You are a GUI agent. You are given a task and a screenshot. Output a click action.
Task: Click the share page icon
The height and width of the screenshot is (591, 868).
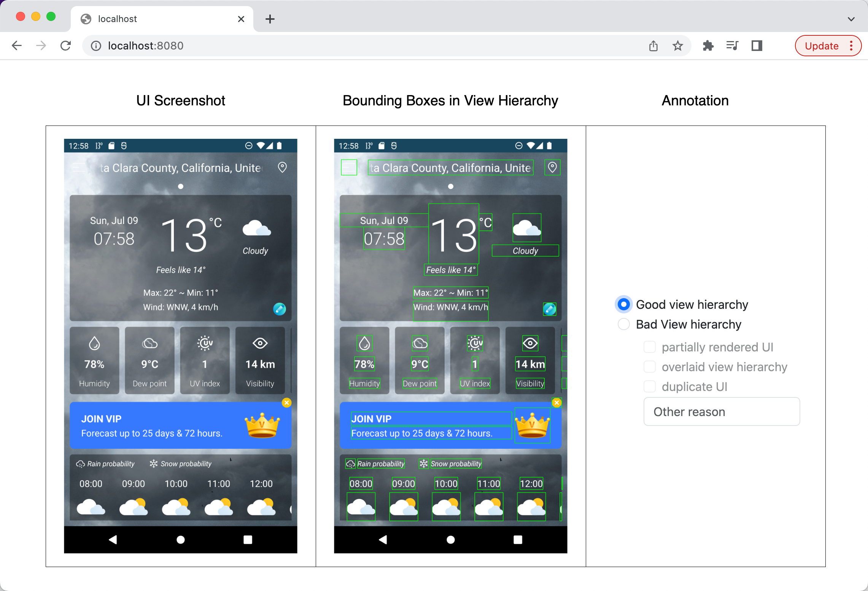[x=653, y=46]
